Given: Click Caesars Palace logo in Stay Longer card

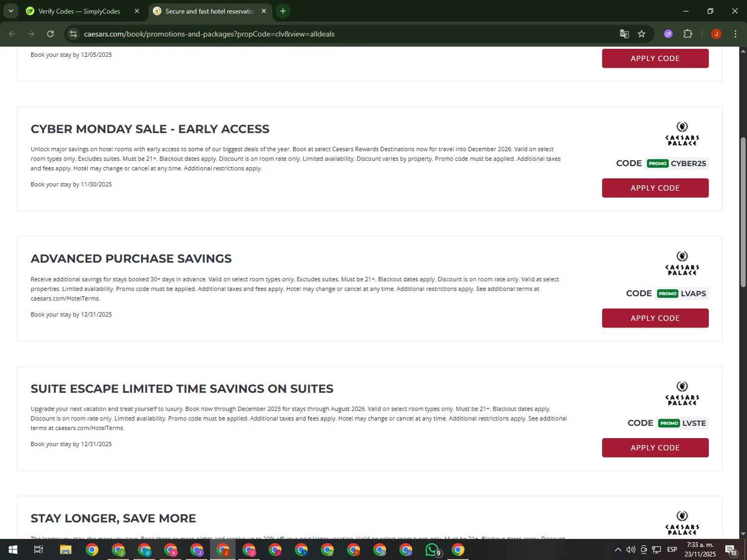Looking at the screenshot, I should [x=682, y=523].
